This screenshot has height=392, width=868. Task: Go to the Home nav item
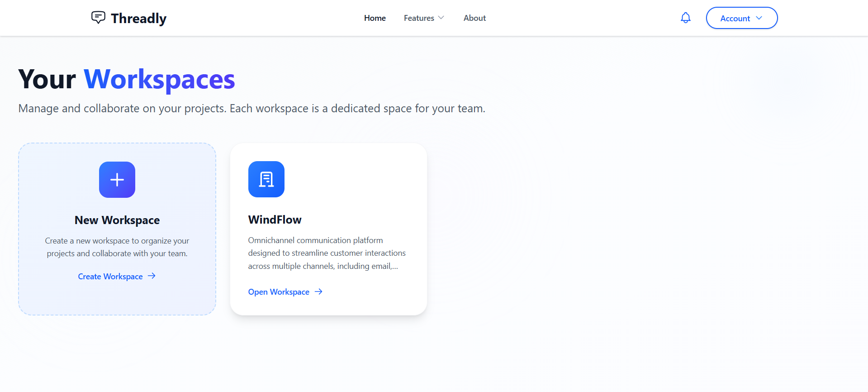(x=375, y=18)
